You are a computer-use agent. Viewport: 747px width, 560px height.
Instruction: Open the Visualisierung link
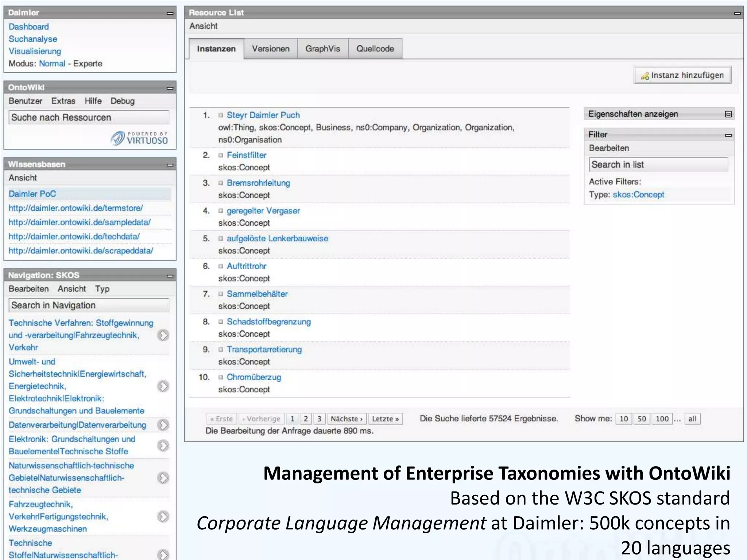(x=35, y=51)
